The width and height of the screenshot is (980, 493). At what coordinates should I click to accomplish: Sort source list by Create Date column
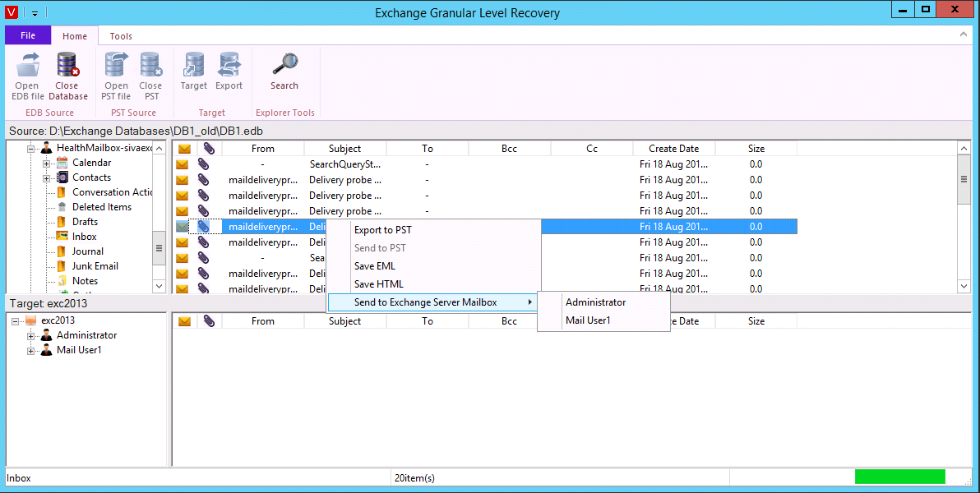674,149
